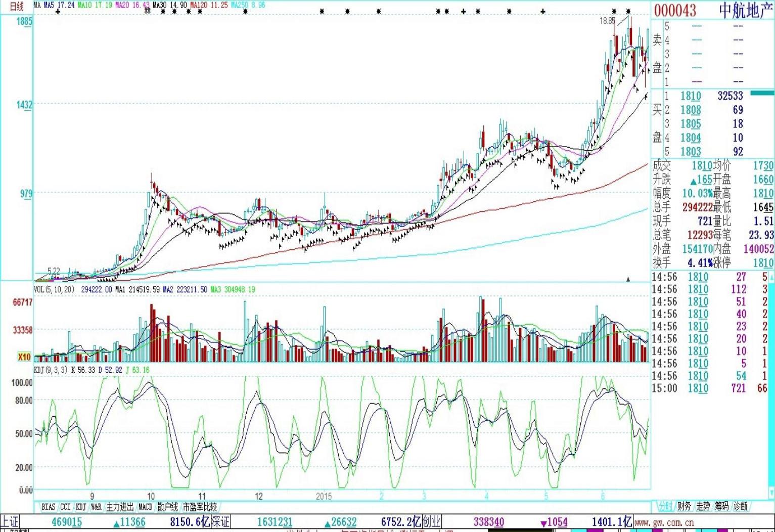Screen dimensions: 775x532
Task: Click the 深证 index label
Action: [x=220, y=522]
